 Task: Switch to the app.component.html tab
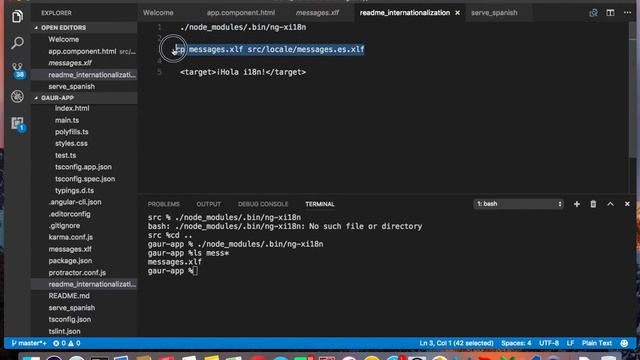[x=240, y=13]
